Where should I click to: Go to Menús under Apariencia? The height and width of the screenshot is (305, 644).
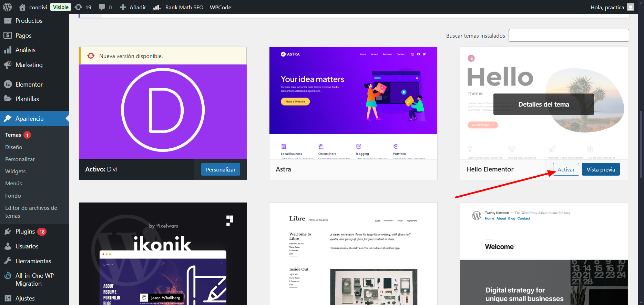click(14, 184)
